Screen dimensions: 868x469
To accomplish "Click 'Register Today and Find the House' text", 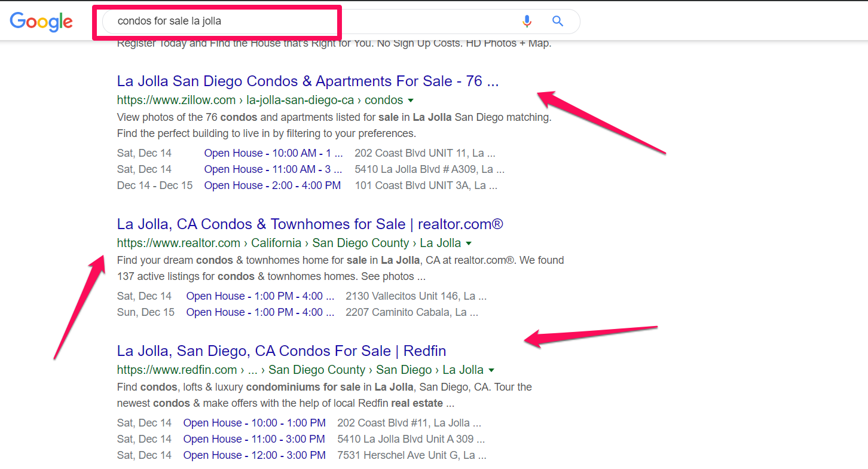I will [x=334, y=44].
